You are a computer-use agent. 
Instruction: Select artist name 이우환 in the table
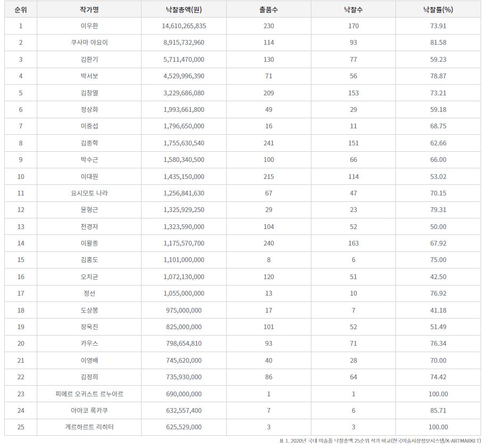point(88,26)
